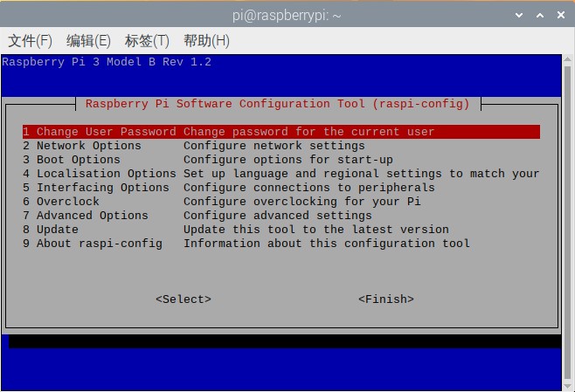
Task: Select 3 Boot Options entry
Action: [x=281, y=160]
